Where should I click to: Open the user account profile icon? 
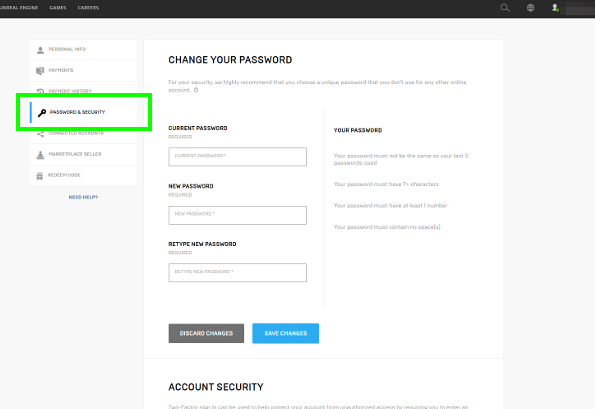click(555, 8)
